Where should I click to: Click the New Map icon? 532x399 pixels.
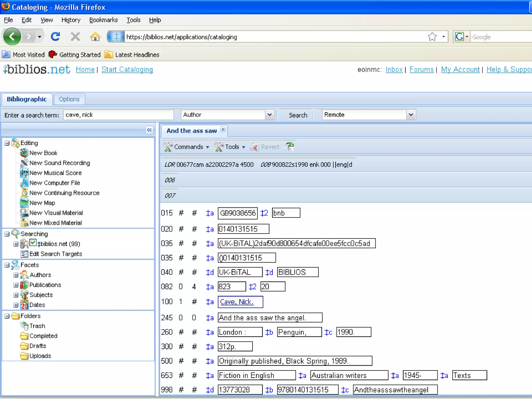24,203
